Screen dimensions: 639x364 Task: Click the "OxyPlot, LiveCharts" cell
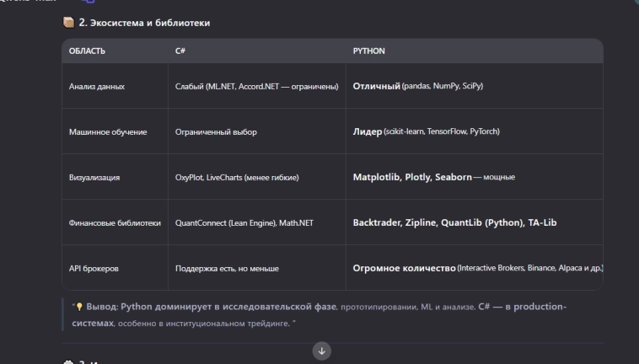(x=237, y=178)
